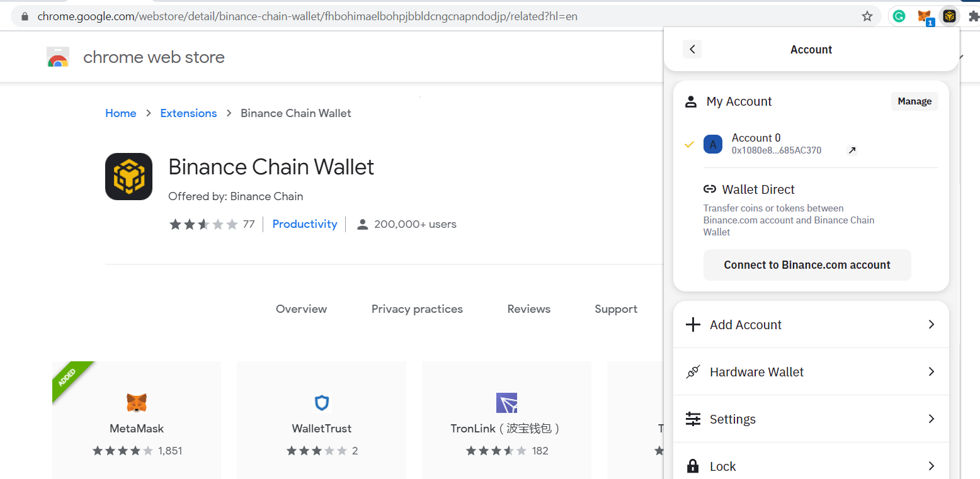Expand the Hardware Wallet chevron
The width and height of the screenshot is (980, 479).
click(932, 372)
